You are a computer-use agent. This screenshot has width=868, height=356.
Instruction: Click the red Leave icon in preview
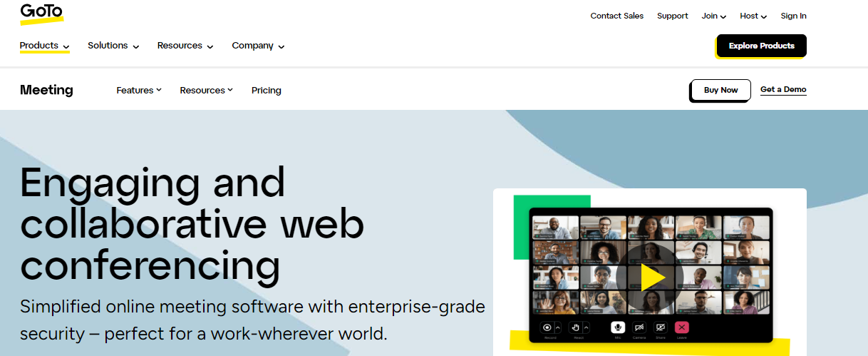coord(681,327)
